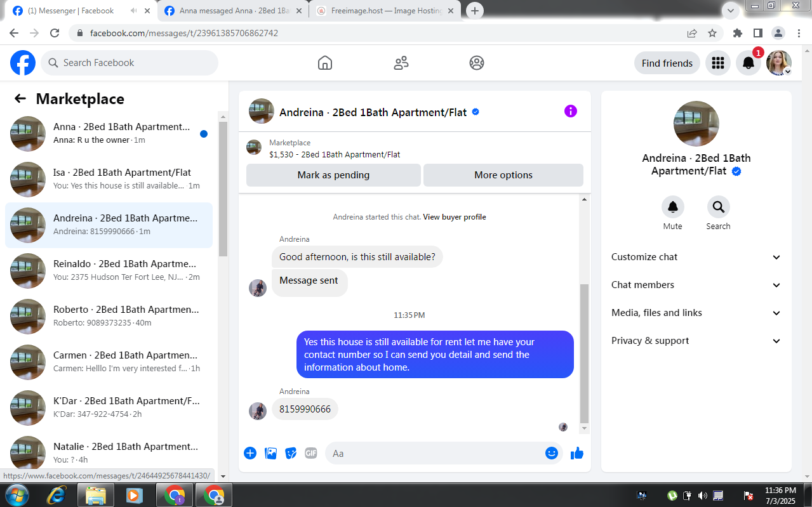Go to the Facebook home icon
812x507 pixels.
(325, 63)
